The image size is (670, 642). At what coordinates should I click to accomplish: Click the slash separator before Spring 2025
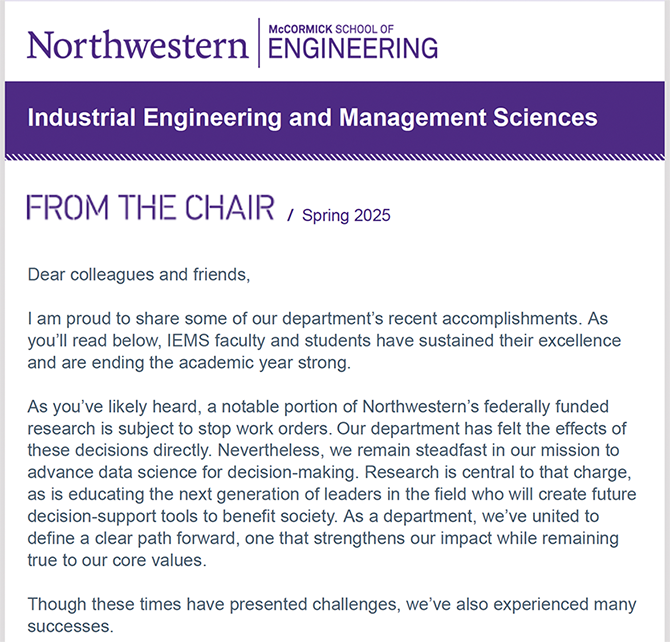(x=290, y=215)
